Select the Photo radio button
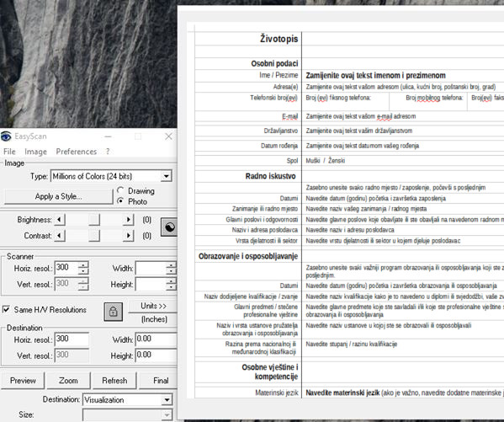This screenshot has width=504, height=422. point(120,200)
